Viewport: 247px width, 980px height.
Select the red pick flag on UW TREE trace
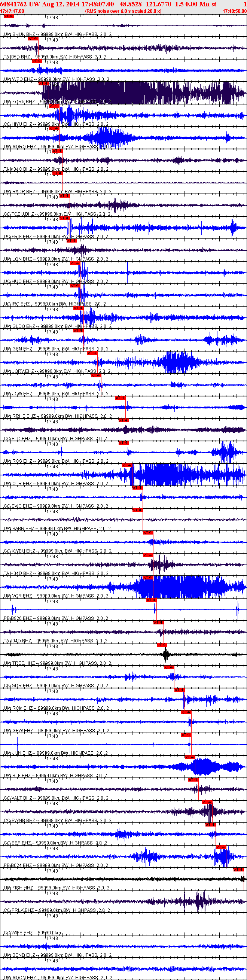tap(162, 645)
